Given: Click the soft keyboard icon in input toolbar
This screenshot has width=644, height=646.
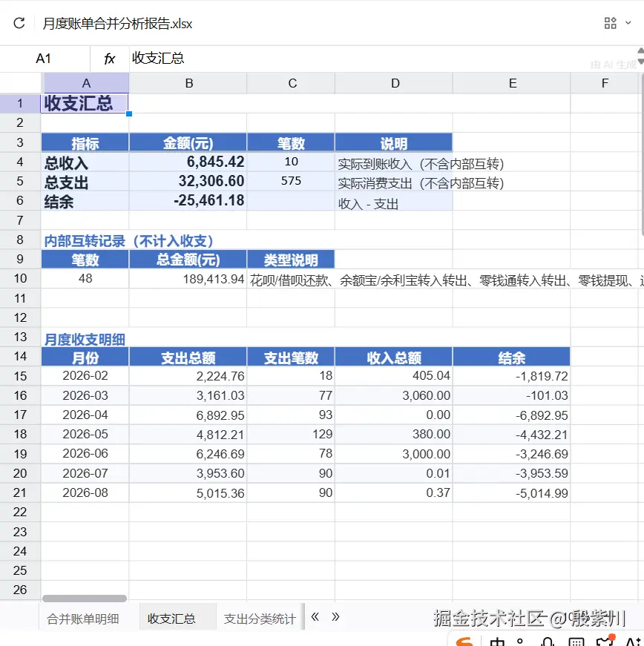Looking at the screenshot, I should pyautogui.click(x=576, y=642).
